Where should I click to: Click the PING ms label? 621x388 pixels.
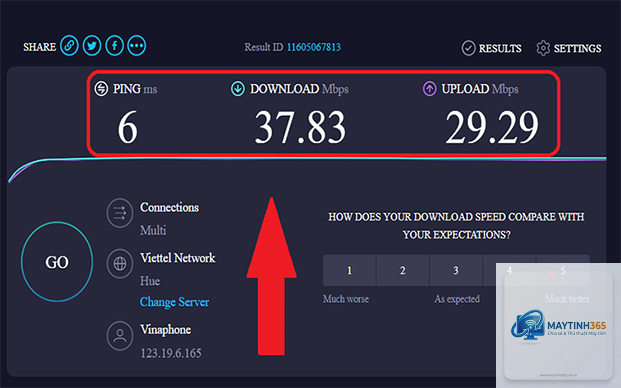click(x=135, y=89)
